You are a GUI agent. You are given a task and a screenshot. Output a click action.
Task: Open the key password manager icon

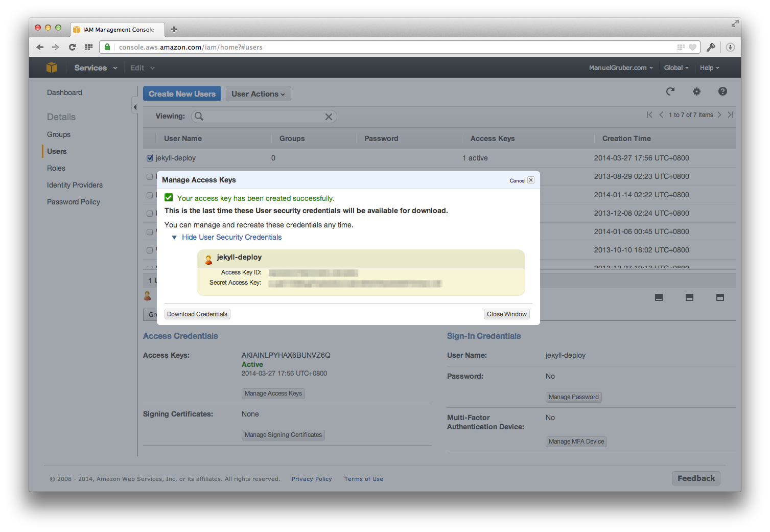click(711, 47)
